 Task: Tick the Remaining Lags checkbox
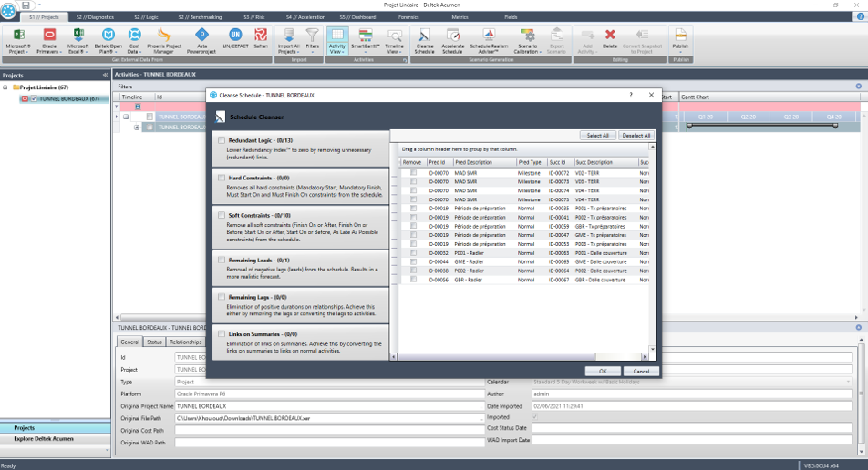pos(222,297)
